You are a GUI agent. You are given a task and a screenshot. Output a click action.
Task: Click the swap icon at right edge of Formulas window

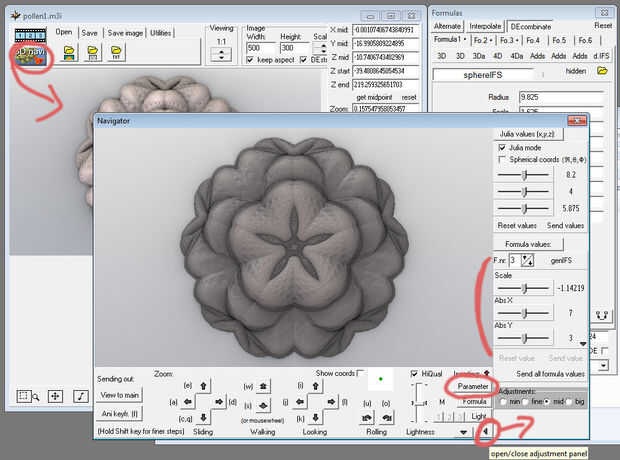tap(602, 315)
